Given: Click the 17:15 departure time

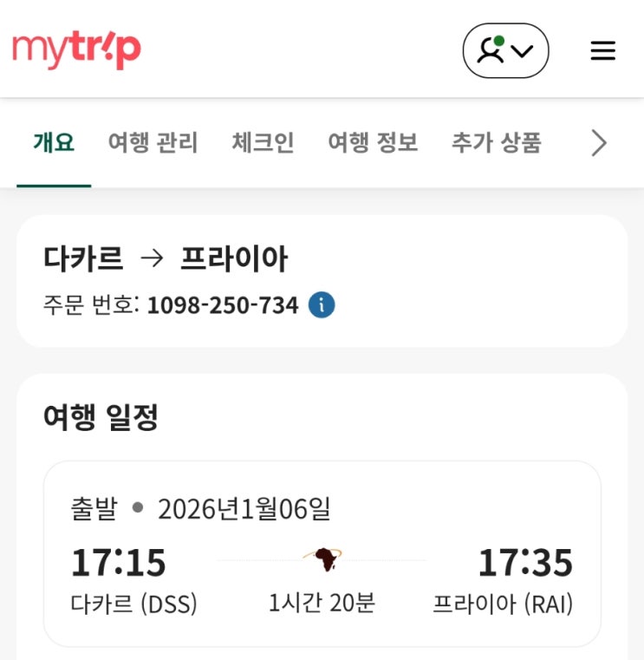Looking at the screenshot, I should [x=118, y=562].
